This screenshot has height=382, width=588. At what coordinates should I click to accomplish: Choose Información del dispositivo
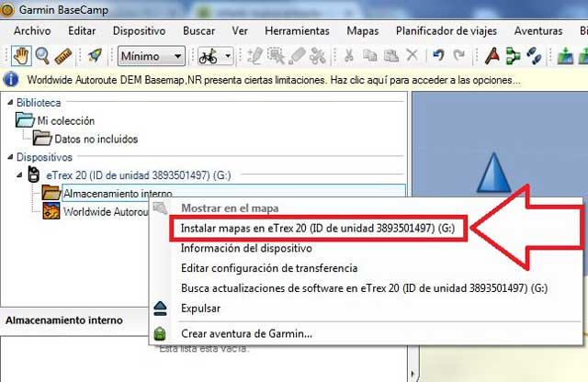click(246, 248)
